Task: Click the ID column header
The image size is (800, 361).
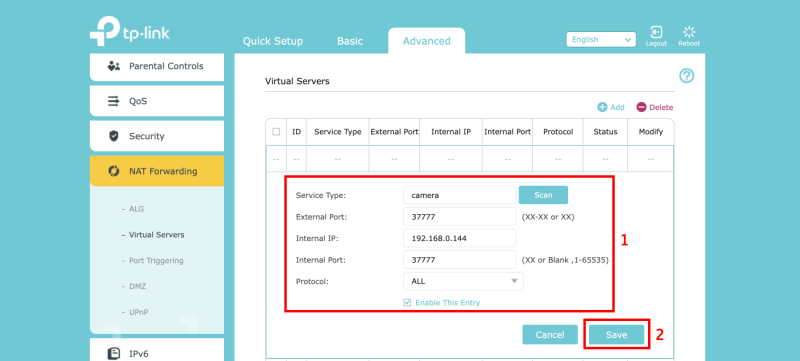Action: coord(296,132)
